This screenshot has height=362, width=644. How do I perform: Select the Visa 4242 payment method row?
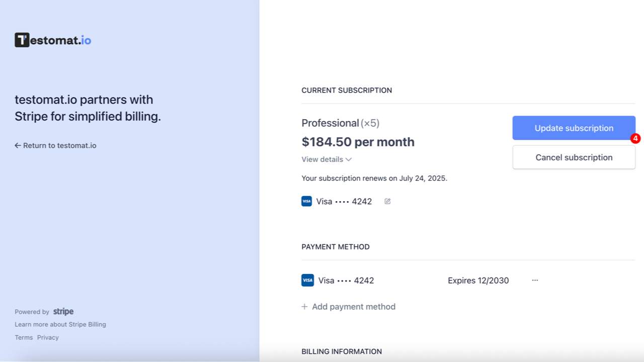tap(345, 280)
